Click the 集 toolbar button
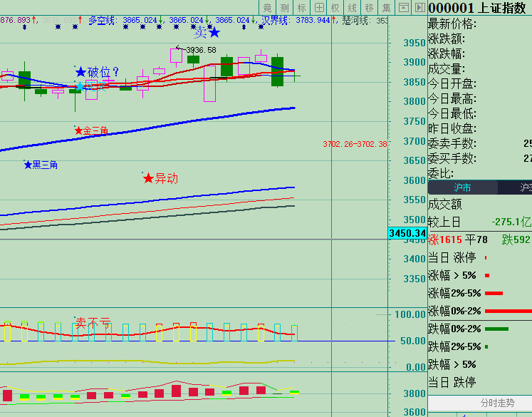Image resolution: width=532 pixels, height=417 pixels. point(386,7)
